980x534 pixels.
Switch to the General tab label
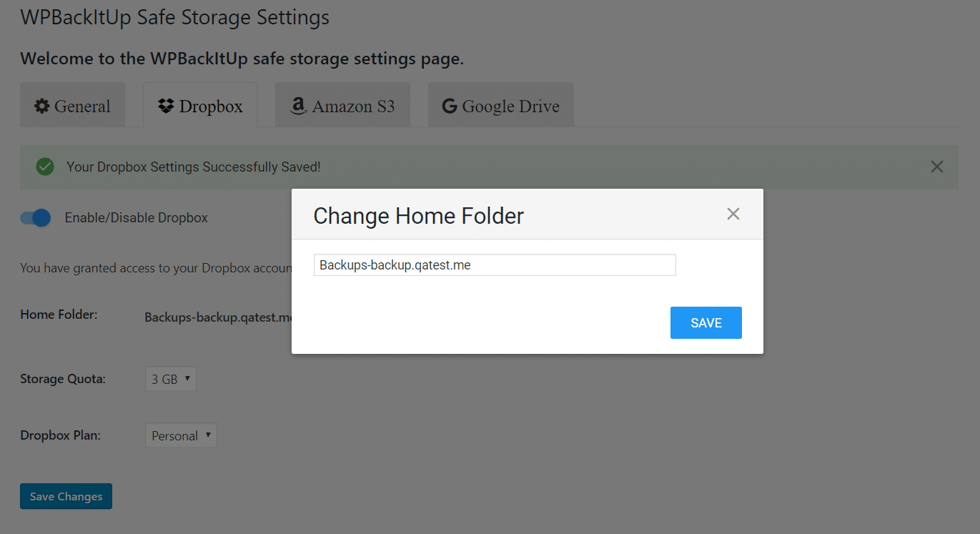point(82,107)
